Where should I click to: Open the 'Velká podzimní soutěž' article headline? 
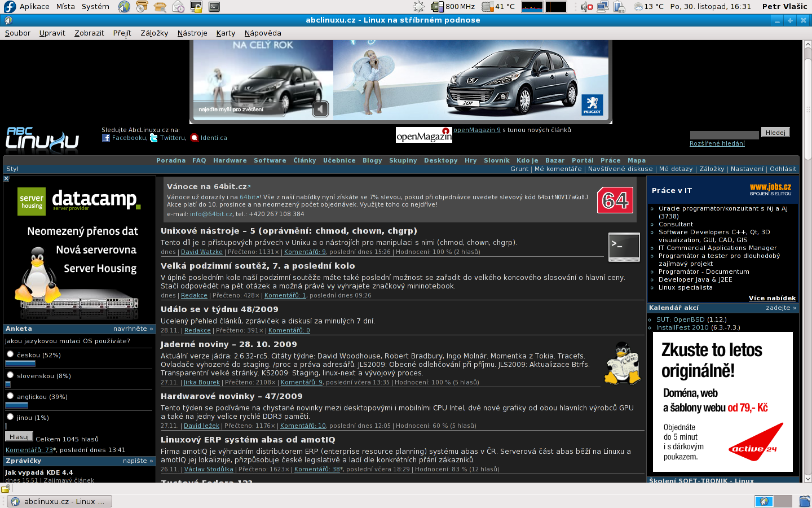[258, 266]
